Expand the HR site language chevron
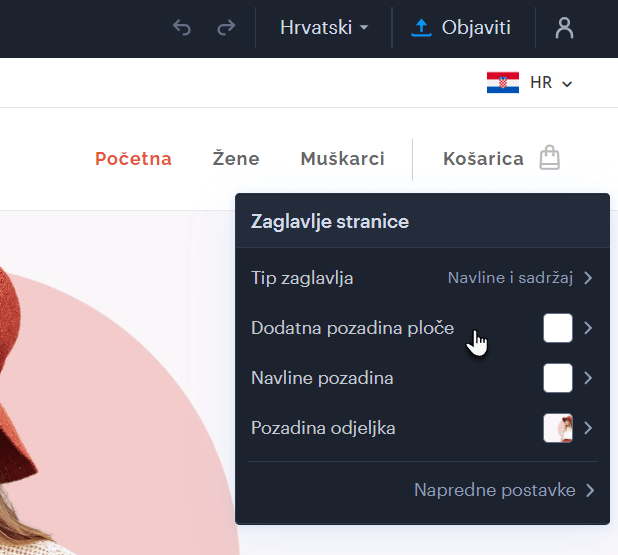 [x=567, y=84]
